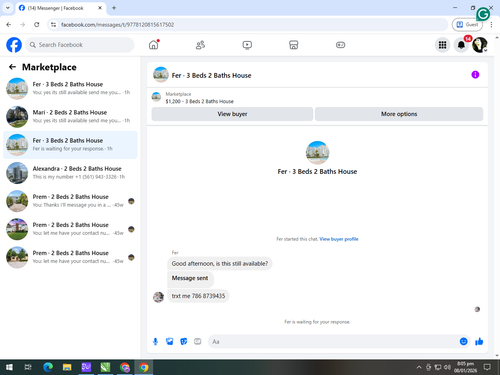Open the account profile picture menu

(x=480, y=45)
